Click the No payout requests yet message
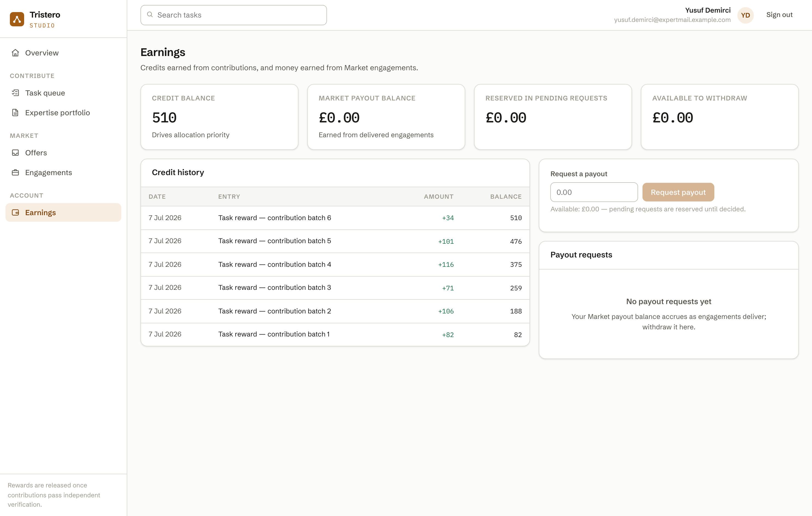The height and width of the screenshot is (516, 812). coord(668,301)
